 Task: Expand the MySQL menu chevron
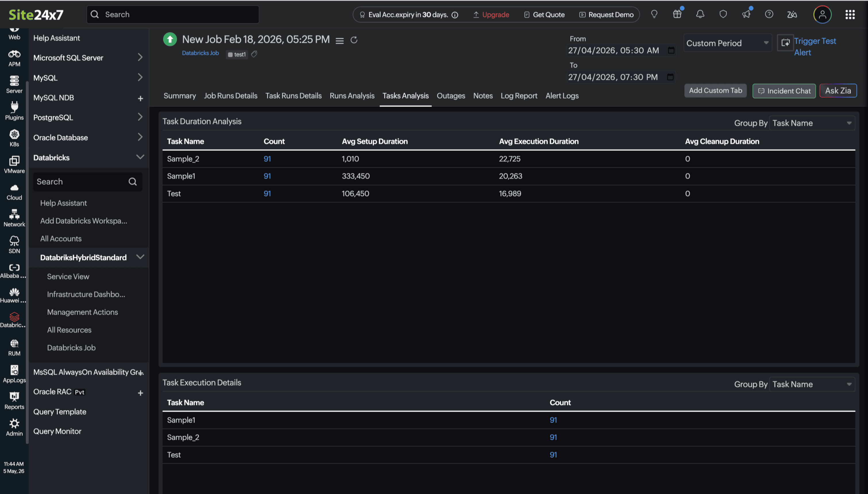[x=140, y=77]
